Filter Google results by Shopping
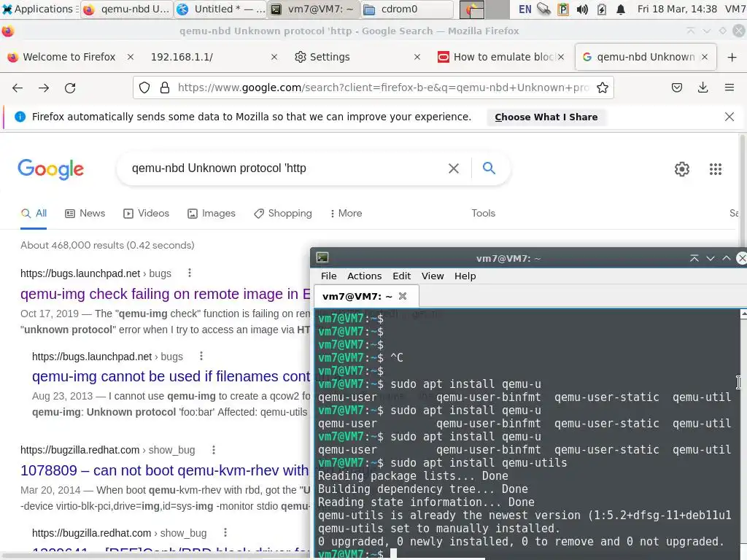 [x=283, y=214]
